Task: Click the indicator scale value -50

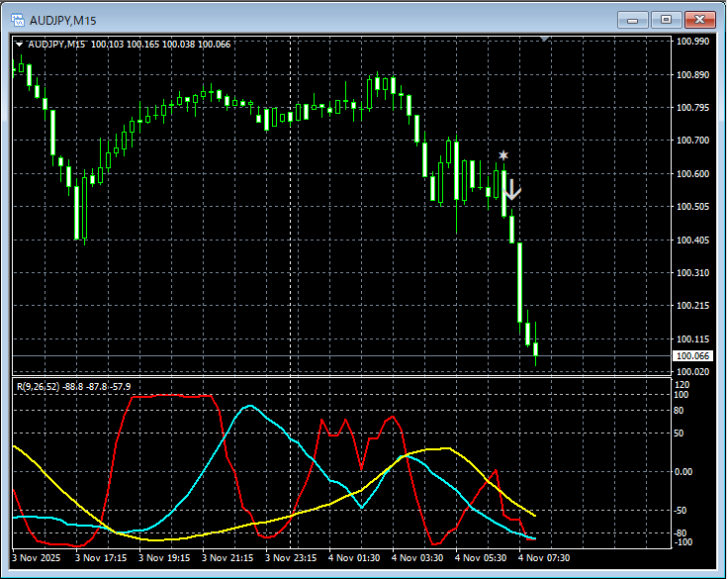Action: (681, 511)
